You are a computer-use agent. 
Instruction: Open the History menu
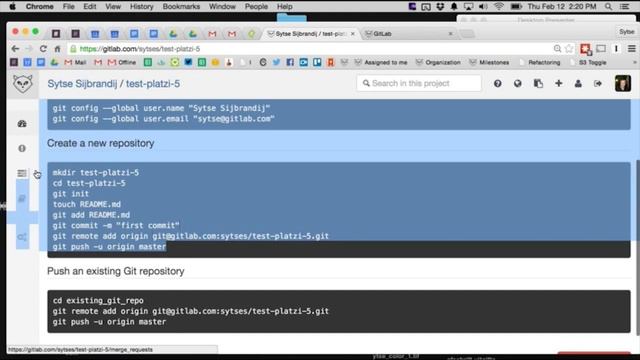coord(142,7)
